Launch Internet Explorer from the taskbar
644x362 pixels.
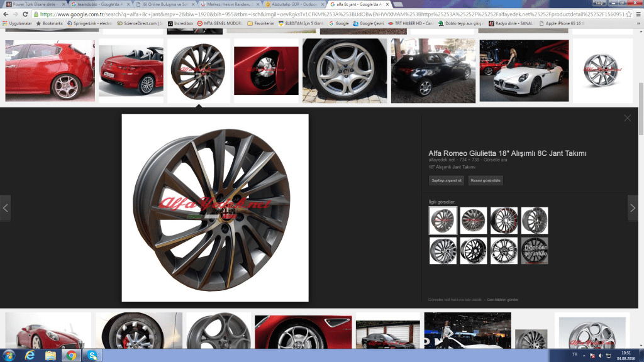[30, 356]
